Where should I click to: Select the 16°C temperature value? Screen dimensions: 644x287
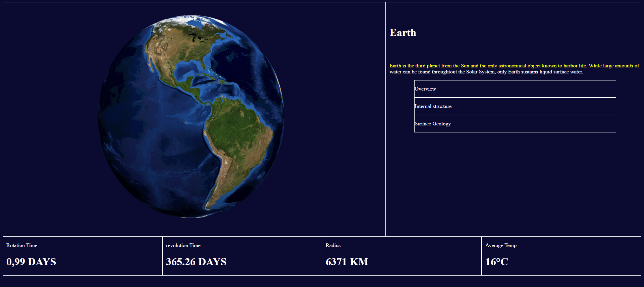click(x=496, y=262)
